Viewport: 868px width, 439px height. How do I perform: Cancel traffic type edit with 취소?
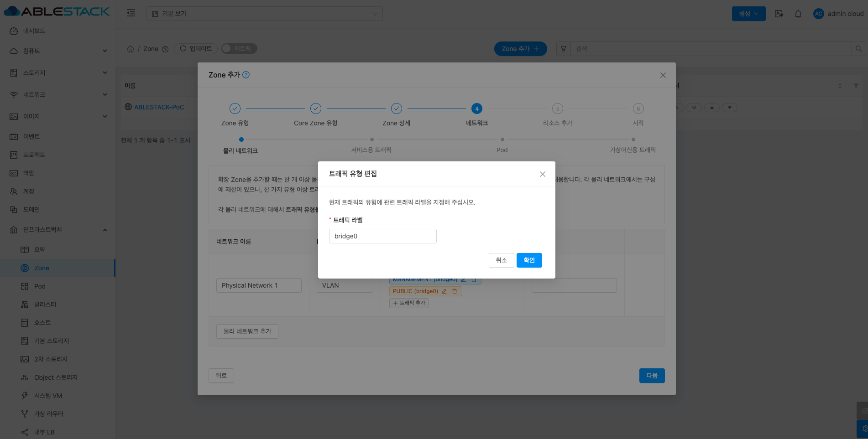point(502,260)
